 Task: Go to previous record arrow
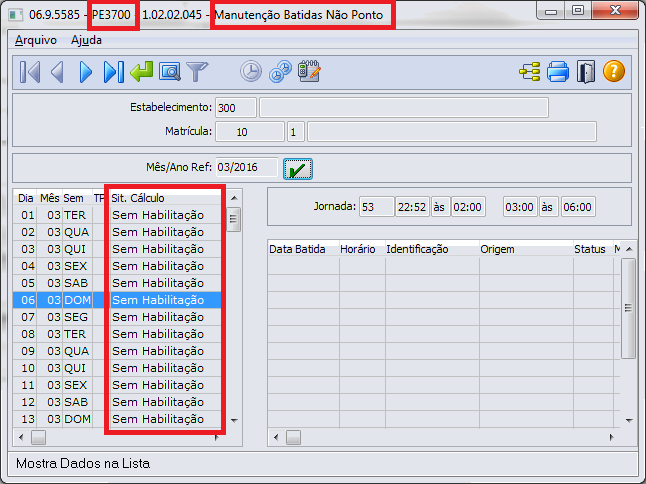[x=57, y=72]
